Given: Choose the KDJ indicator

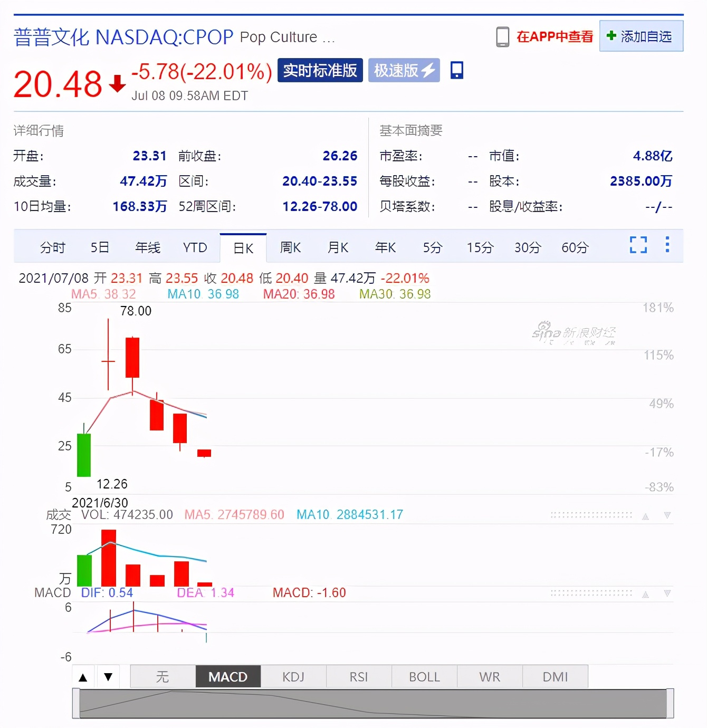Looking at the screenshot, I should click(293, 676).
